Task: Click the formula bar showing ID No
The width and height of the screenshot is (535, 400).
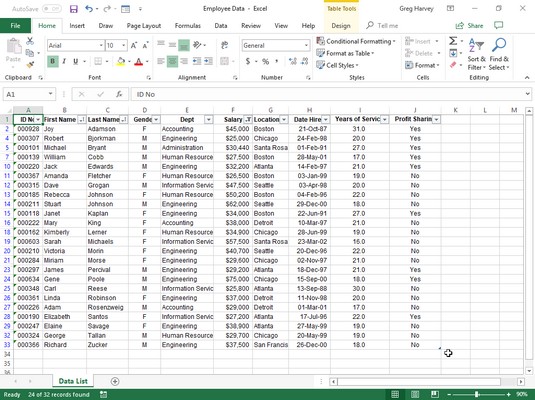Action: click(331, 94)
